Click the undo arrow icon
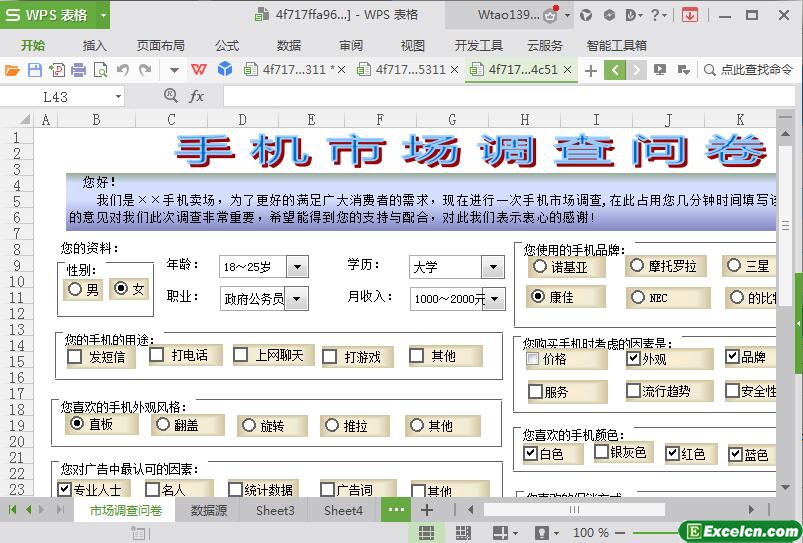Image resolution: width=803 pixels, height=543 pixels. point(122,70)
